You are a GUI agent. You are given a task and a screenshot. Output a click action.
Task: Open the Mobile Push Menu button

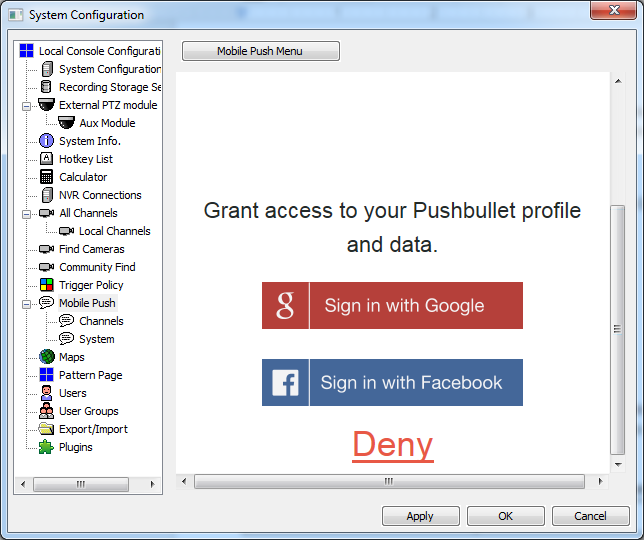(x=261, y=51)
